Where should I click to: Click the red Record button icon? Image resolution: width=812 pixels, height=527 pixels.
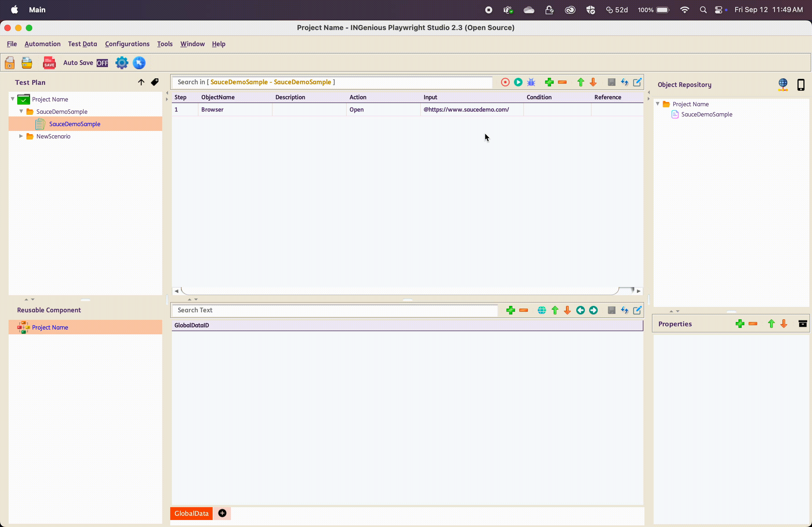click(x=505, y=82)
